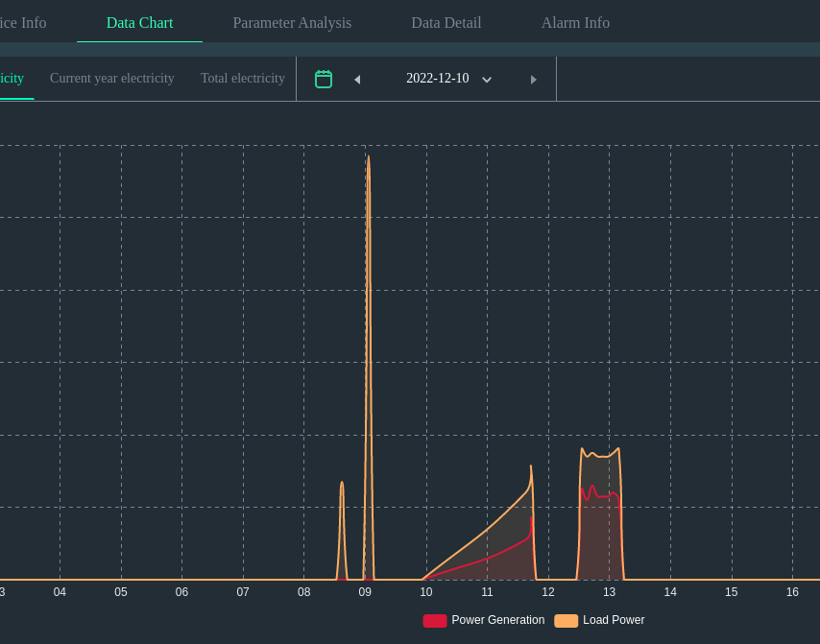The height and width of the screenshot is (644, 820).
Task: Click the 16 hour axis label
Action: pos(792,592)
